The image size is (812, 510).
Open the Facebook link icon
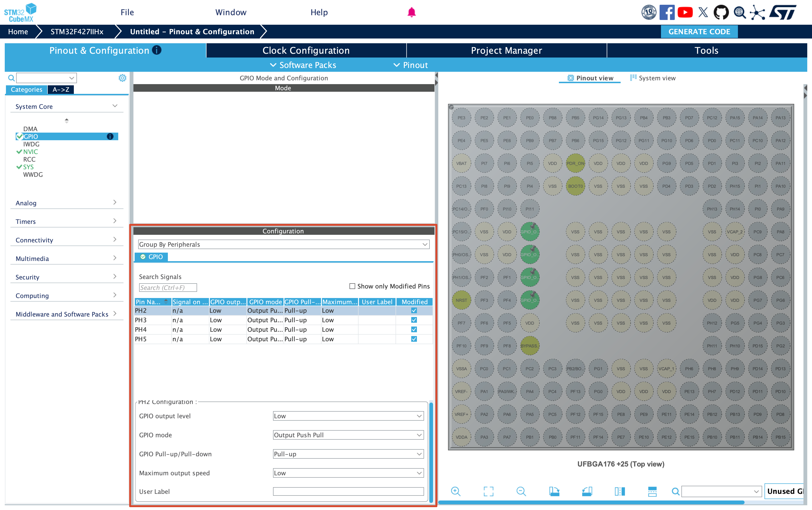[667, 13]
